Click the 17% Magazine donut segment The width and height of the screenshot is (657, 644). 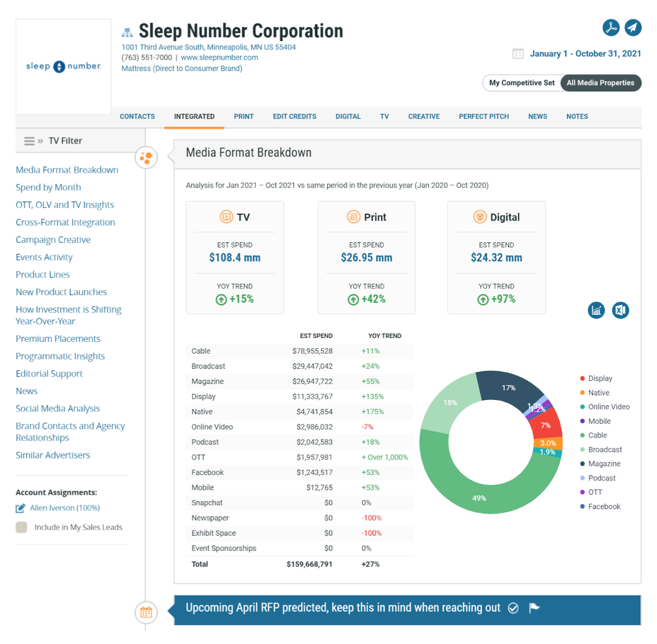[x=509, y=388]
